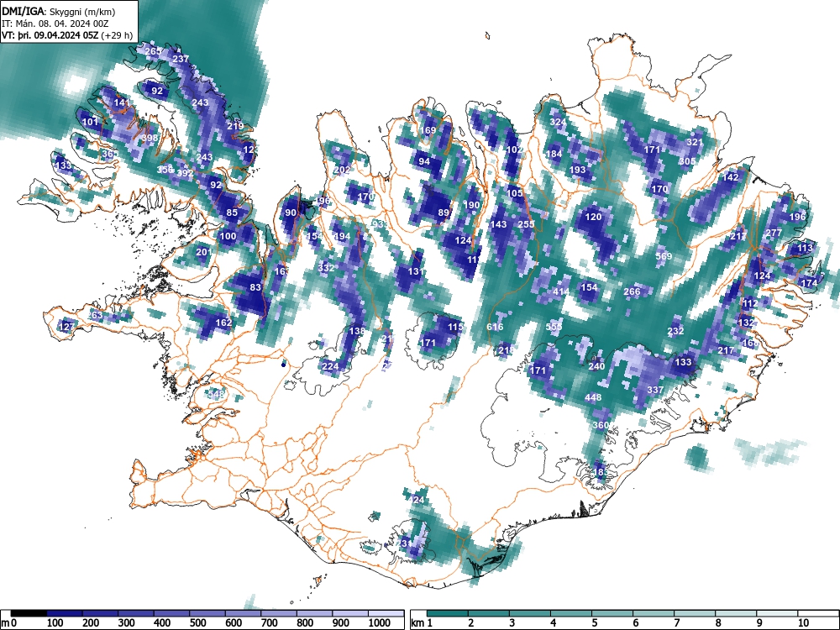This screenshot has width=840, height=630.
Task: Click the visibility value 548
Action: click(x=217, y=394)
